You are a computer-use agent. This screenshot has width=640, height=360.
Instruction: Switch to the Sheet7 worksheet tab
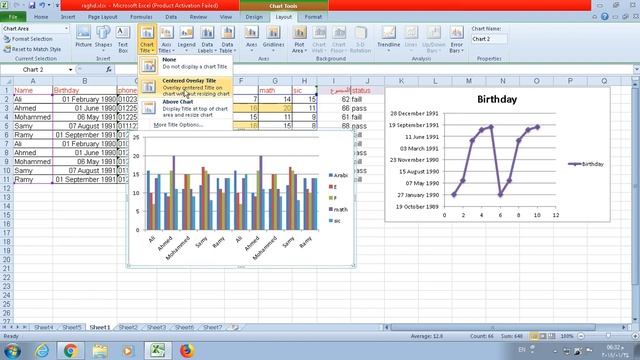click(213, 327)
